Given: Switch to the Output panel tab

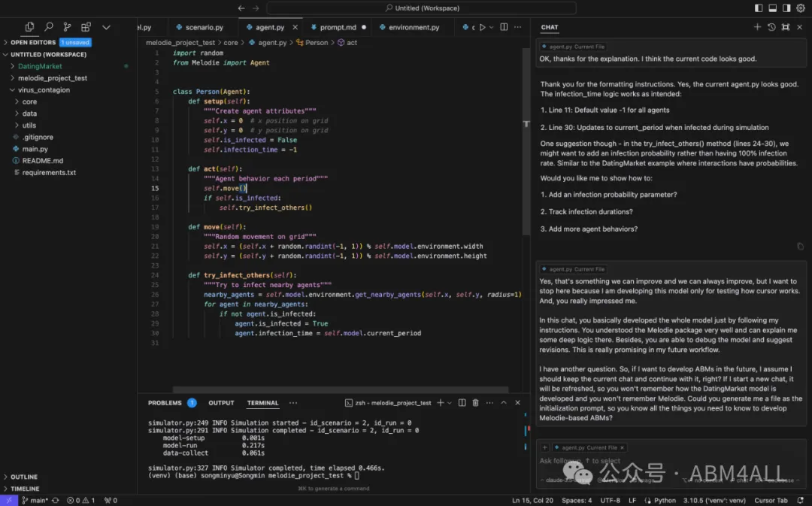Looking at the screenshot, I should pyautogui.click(x=221, y=403).
